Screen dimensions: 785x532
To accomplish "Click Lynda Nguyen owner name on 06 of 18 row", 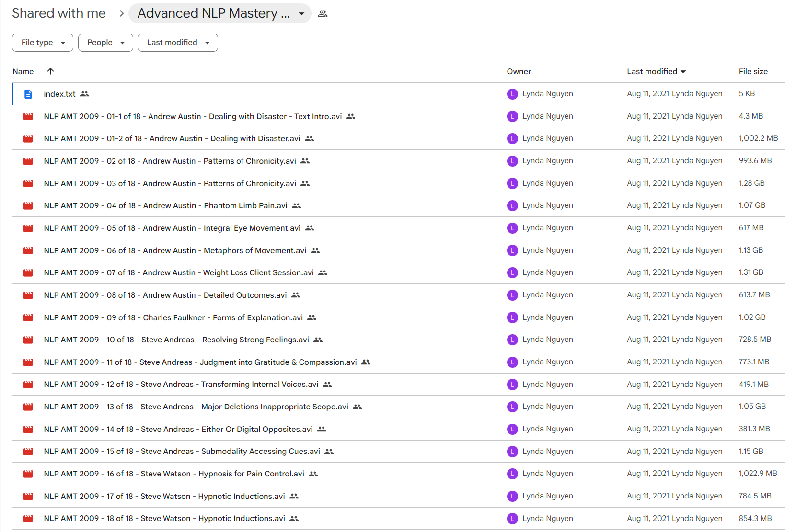I will (548, 250).
